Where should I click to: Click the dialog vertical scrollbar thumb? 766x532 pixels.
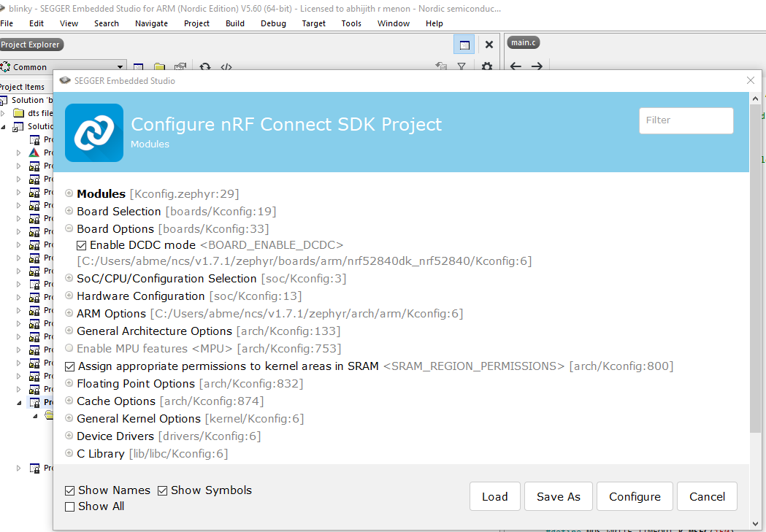click(755, 268)
